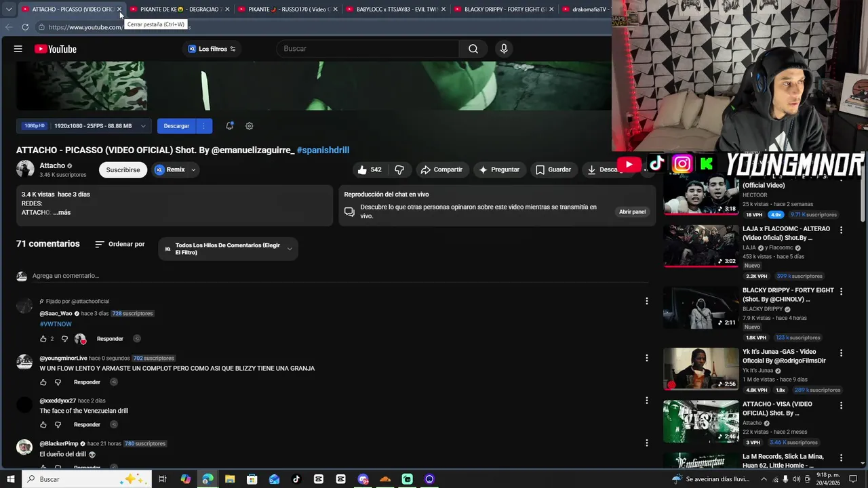Click the YouTube search input field
868x488 pixels.
[x=368, y=49]
